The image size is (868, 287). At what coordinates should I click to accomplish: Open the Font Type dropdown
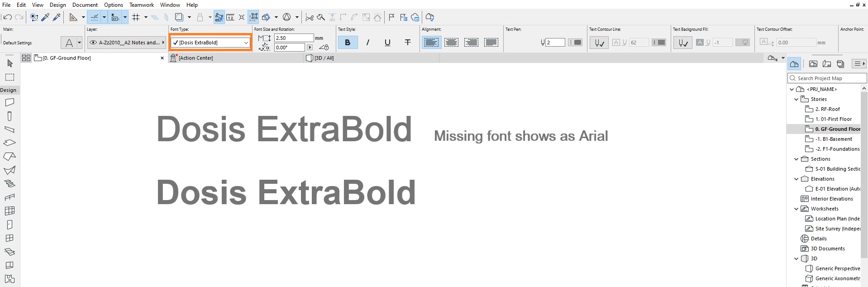[211, 43]
